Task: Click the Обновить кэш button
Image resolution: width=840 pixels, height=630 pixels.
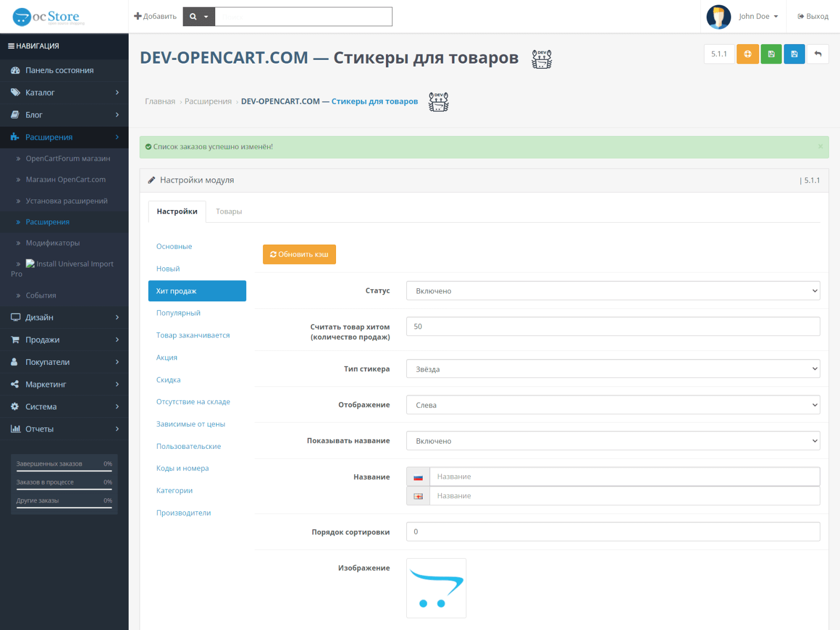Action: 299,255
